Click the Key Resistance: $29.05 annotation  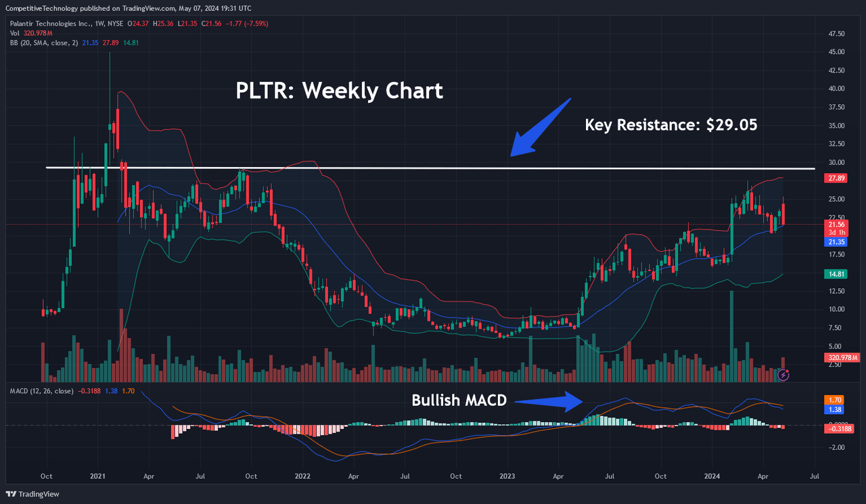point(670,124)
